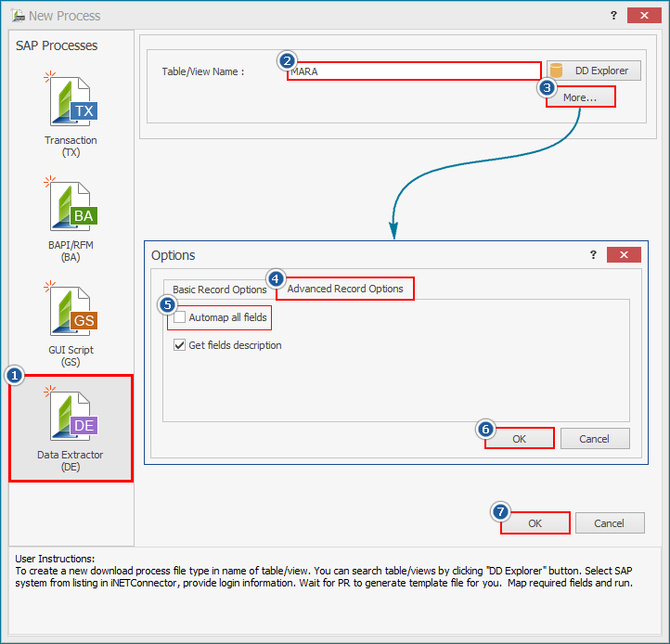The image size is (670, 644).
Task: Click the Table/View Name input field
Action: (413, 71)
